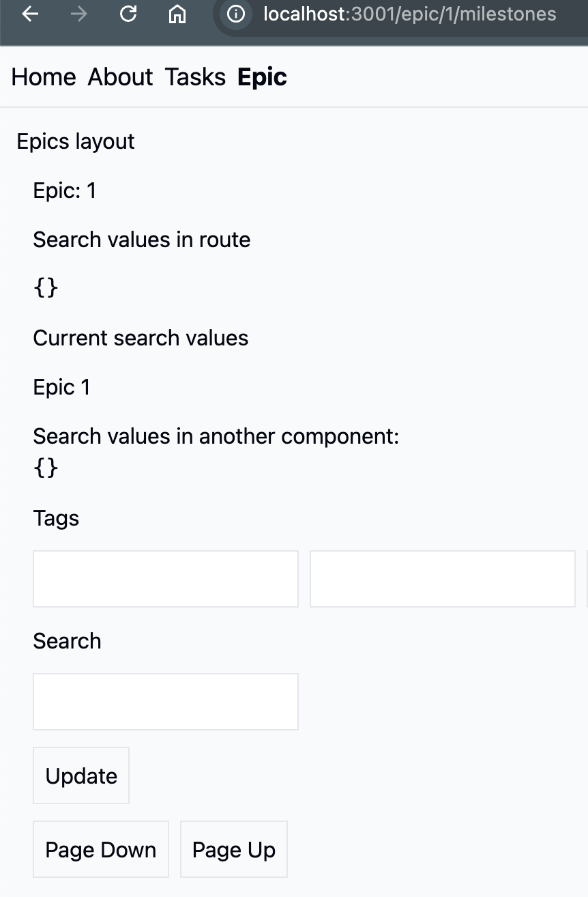Navigate to the Tasks link

[195, 77]
